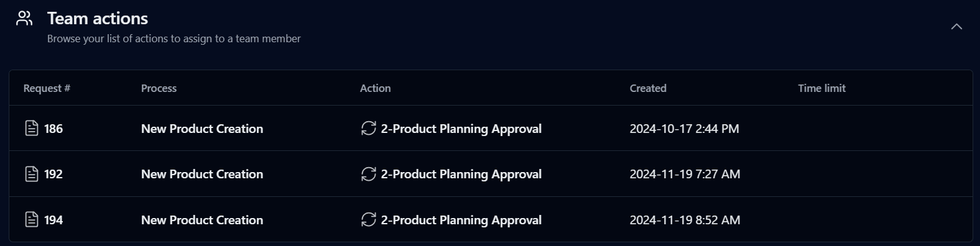The image size is (980, 246).
Task: Open request number 194
Action: pos(53,220)
